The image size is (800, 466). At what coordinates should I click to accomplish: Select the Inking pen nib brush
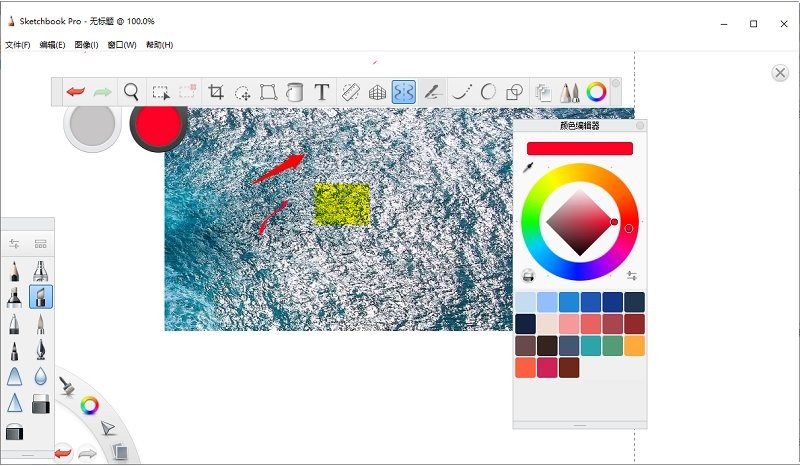(40, 350)
